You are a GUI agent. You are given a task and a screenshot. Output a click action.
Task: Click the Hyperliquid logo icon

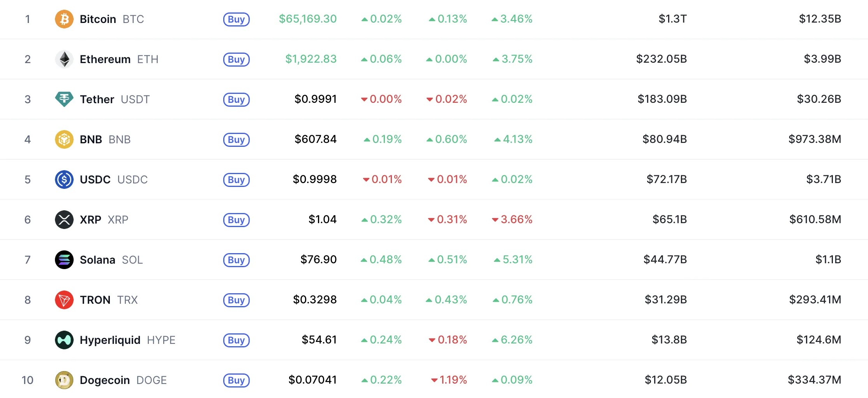tap(64, 340)
